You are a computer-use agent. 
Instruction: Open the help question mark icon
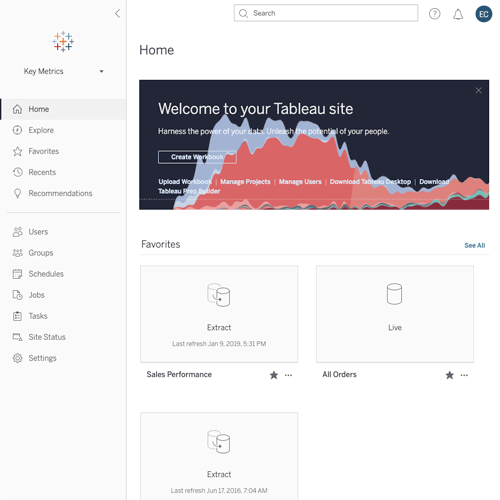coord(434,14)
